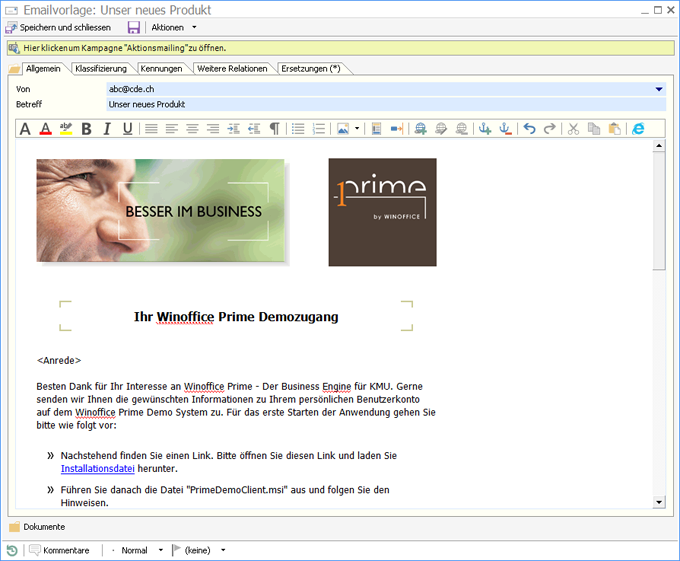
Task: Click scrollbar up arrow in editor
Action: pyautogui.click(x=659, y=146)
